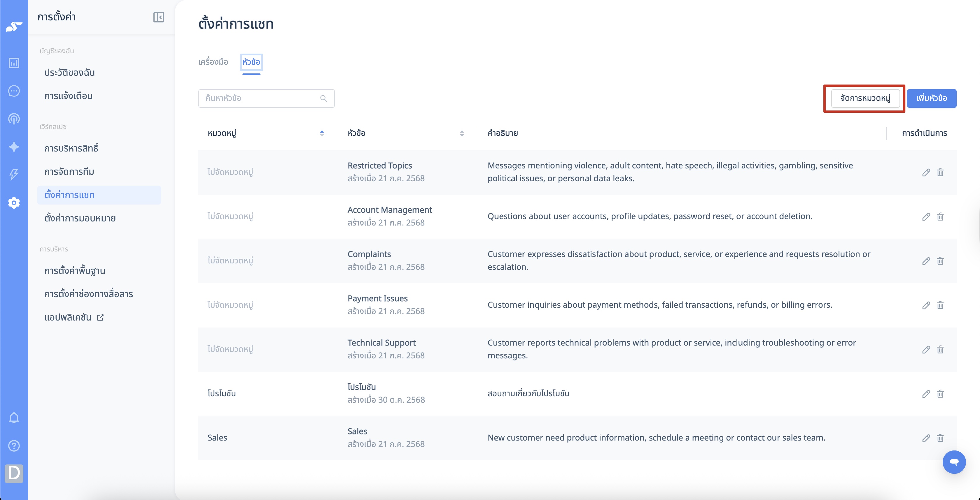This screenshot has width=980, height=500.
Task: Click เพิ่มหัวข้อ button
Action: (931, 98)
